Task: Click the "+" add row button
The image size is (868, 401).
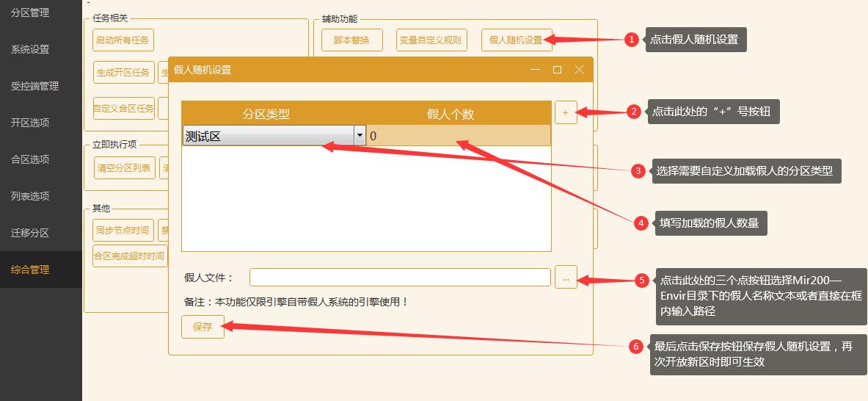Action: click(565, 112)
